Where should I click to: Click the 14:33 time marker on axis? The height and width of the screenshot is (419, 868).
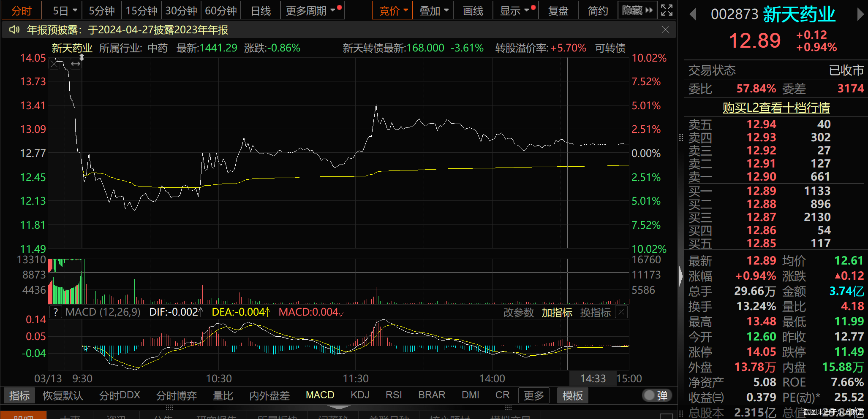point(593,378)
